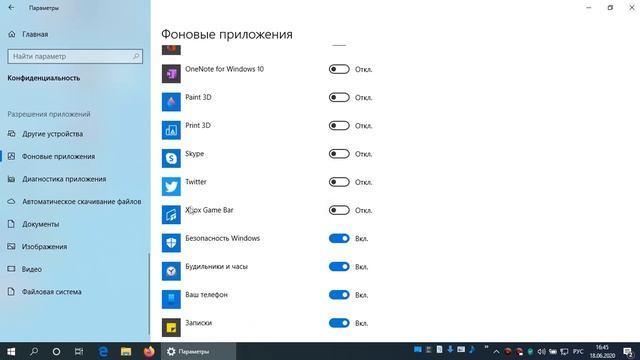The width and height of the screenshot is (640, 360).
Task: Turn off Будильники и часы toggle
Action: (x=339, y=267)
